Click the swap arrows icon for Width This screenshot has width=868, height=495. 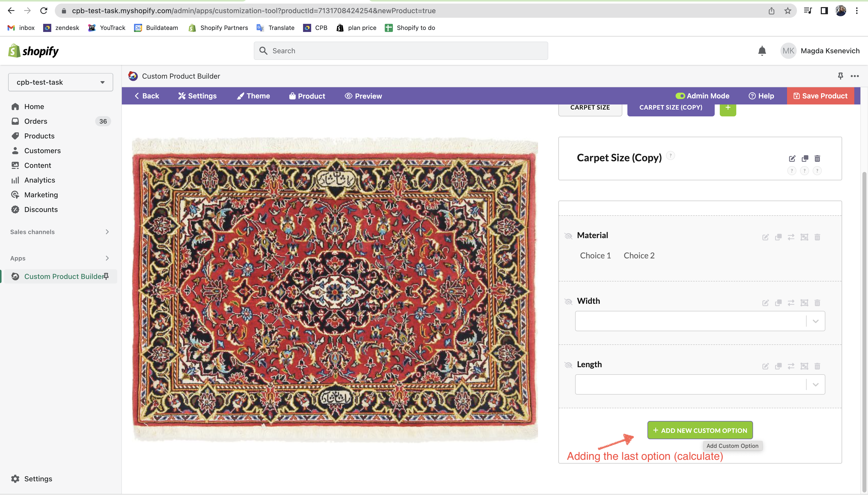[791, 303]
